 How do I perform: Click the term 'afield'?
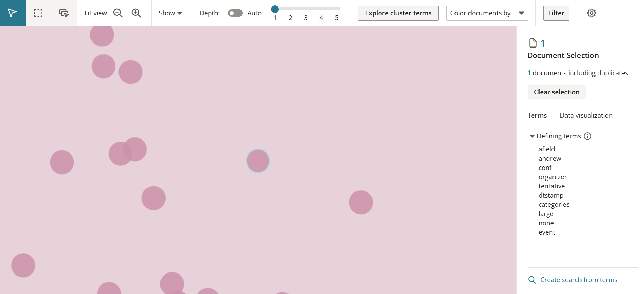[x=547, y=149]
